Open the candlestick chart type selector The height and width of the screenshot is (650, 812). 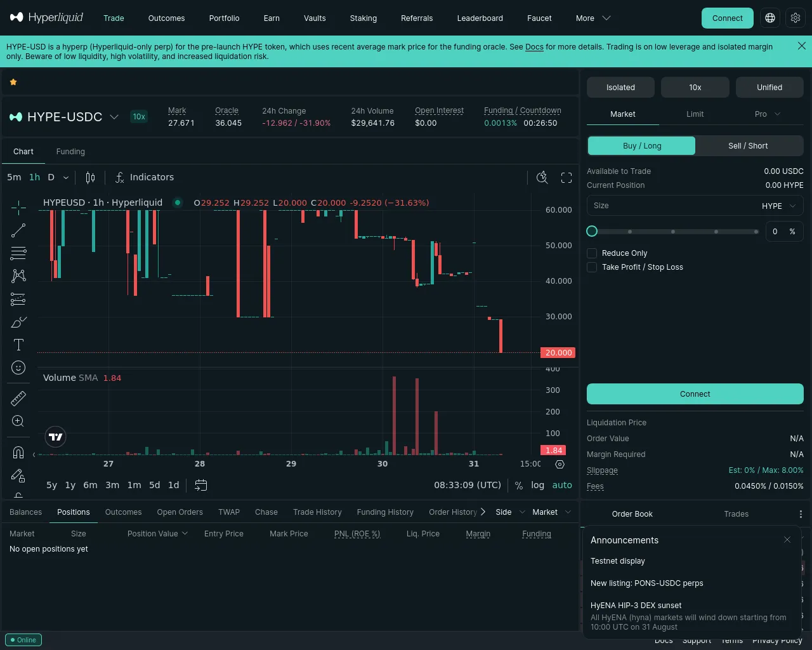coord(91,178)
